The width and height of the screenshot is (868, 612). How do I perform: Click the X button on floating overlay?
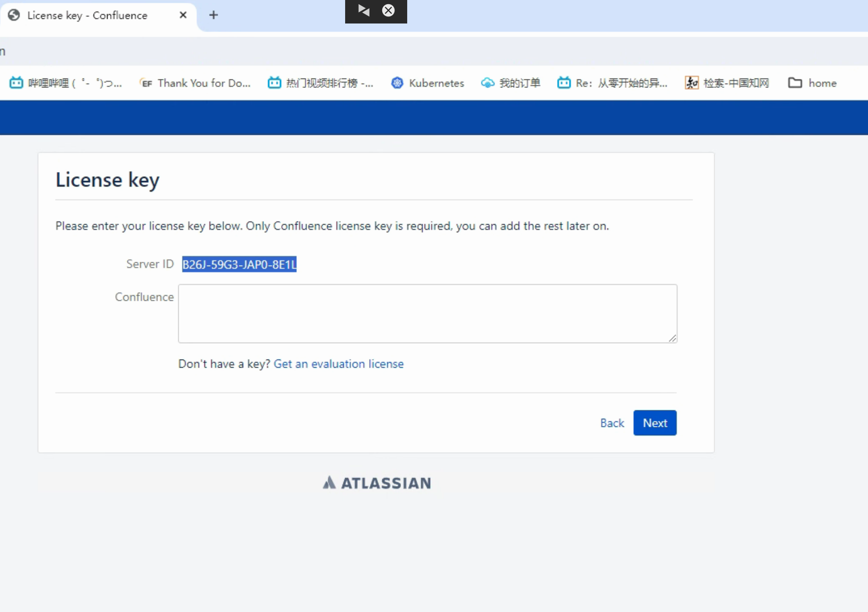tap(388, 10)
